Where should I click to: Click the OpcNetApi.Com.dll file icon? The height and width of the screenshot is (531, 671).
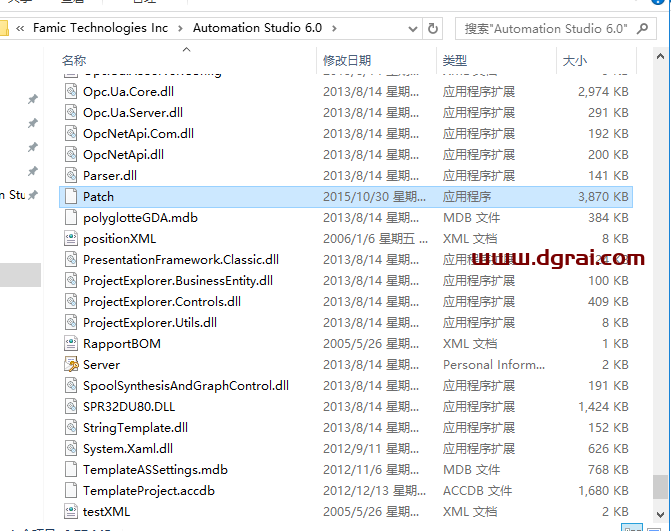[71, 133]
